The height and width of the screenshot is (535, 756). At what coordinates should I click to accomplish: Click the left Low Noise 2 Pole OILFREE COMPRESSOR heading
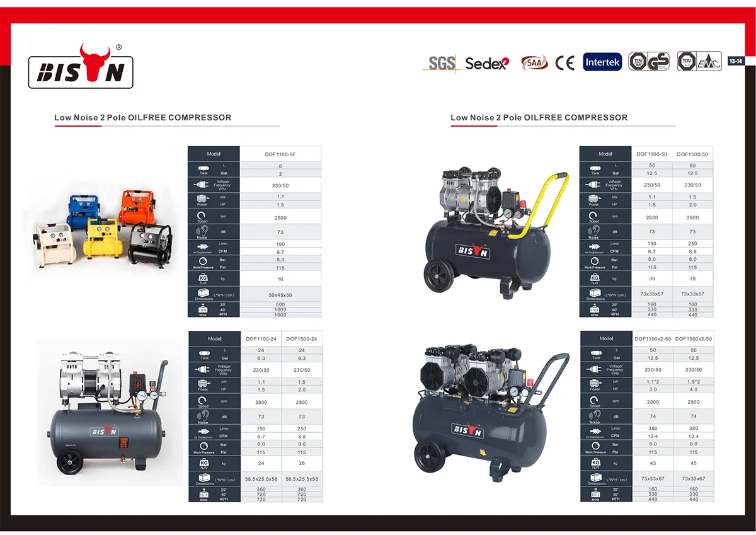pos(143,117)
